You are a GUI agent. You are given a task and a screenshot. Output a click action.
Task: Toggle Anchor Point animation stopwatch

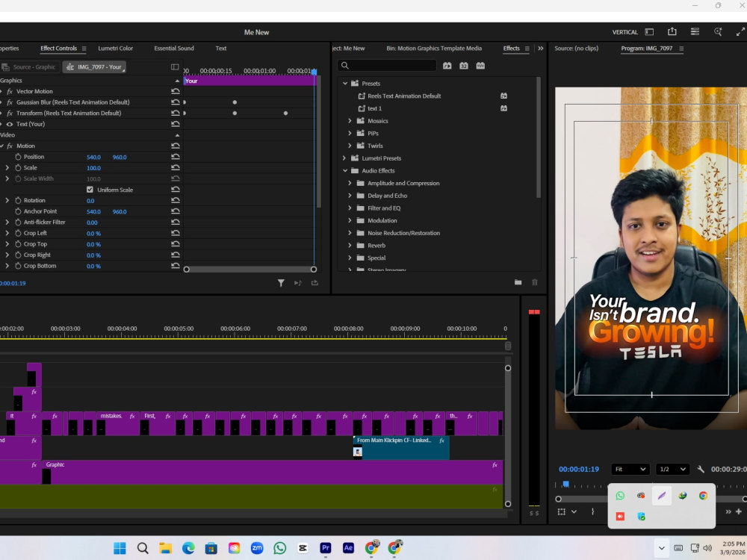click(18, 211)
